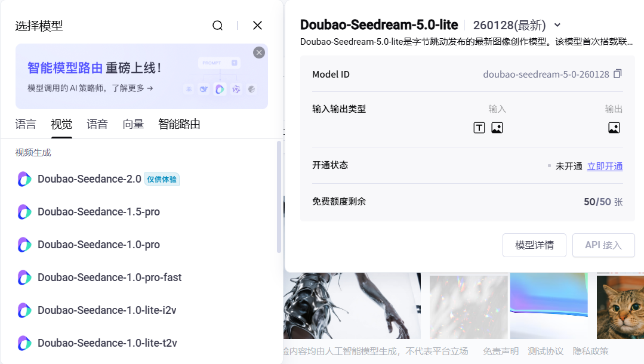Switch to the 视觉 tab
Image resolution: width=644 pixels, height=364 pixels.
61,124
